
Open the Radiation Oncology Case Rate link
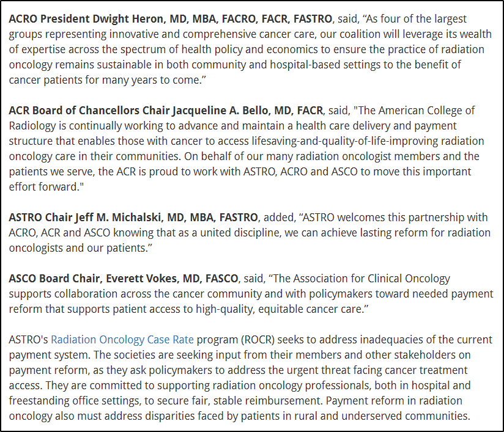point(122,339)
